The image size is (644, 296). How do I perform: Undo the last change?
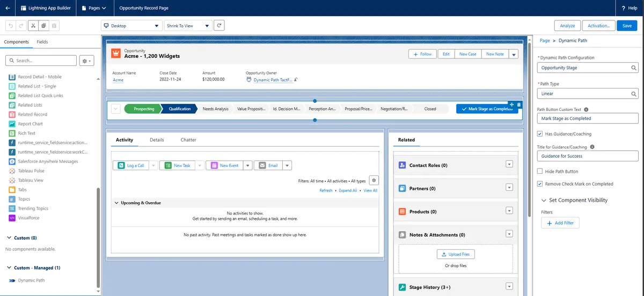click(10, 25)
